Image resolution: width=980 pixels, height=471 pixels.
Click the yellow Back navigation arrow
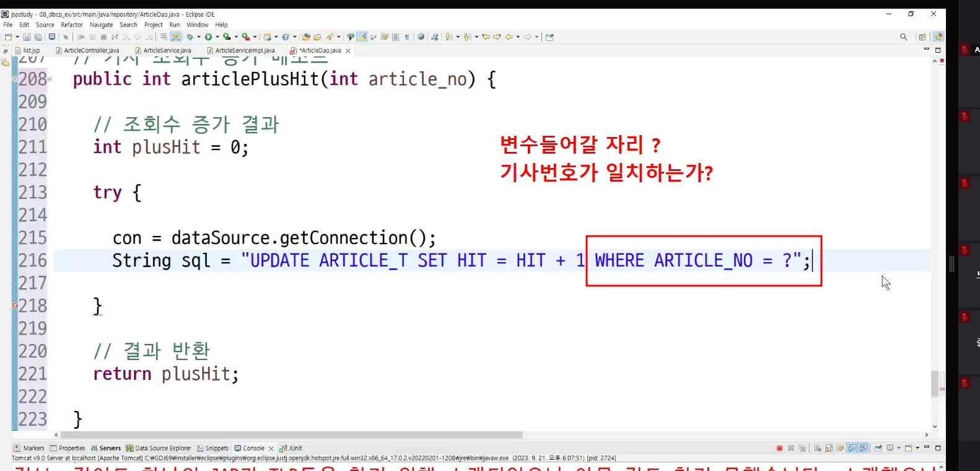coord(509,37)
